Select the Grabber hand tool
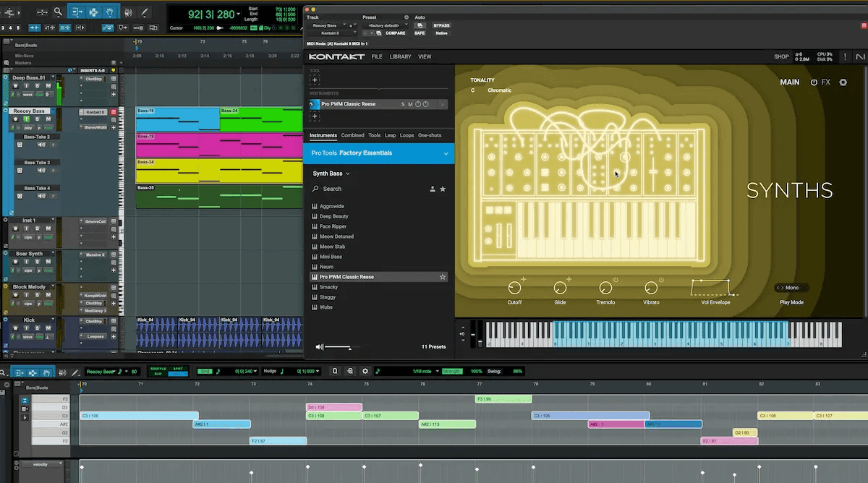 pyautogui.click(x=111, y=12)
